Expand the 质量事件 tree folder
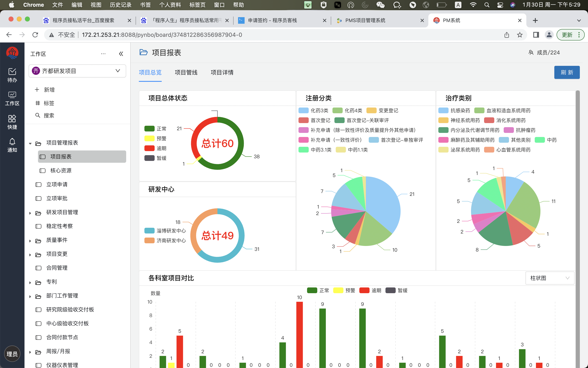Image resolution: width=588 pixels, height=368 pixels. [30, 241]
